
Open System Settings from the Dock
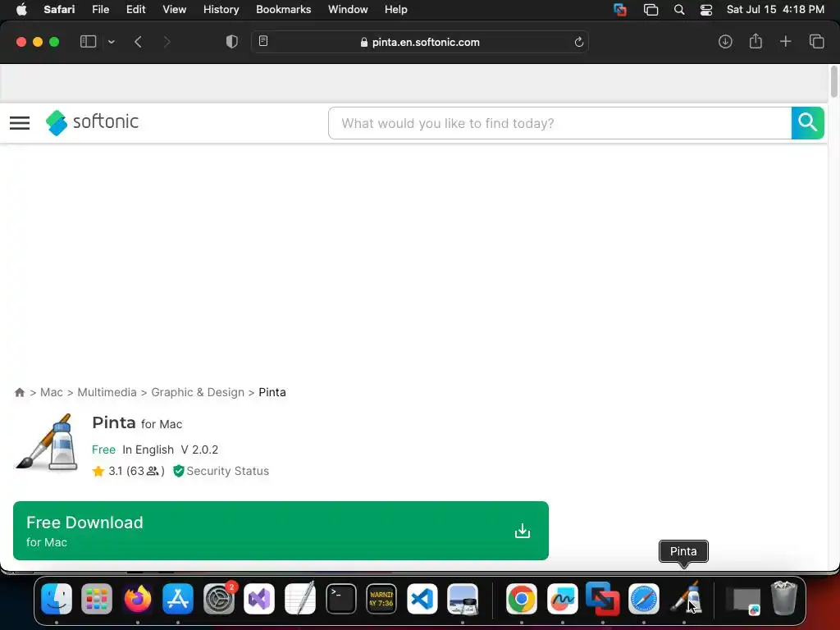click(218, 598)
